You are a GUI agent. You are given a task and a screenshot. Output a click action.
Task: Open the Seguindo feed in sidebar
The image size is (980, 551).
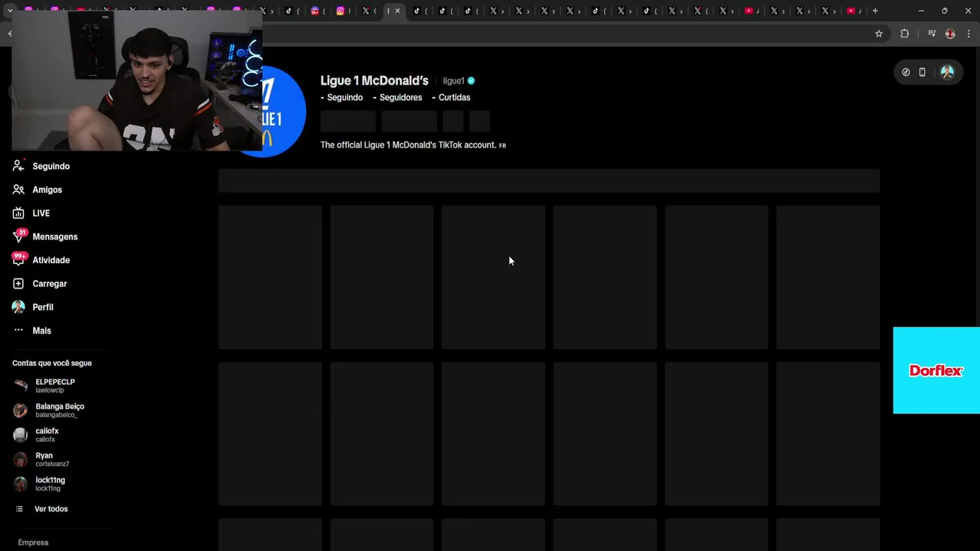tap(51, 166)
